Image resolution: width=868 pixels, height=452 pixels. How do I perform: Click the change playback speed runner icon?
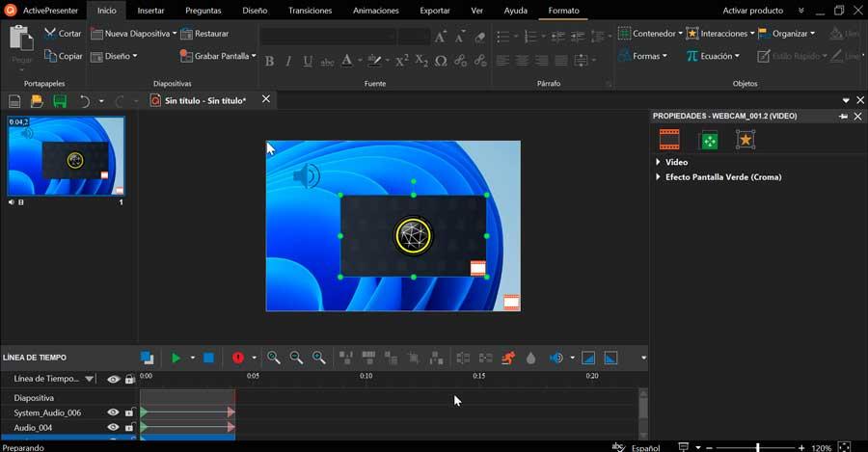coord(508,358)
